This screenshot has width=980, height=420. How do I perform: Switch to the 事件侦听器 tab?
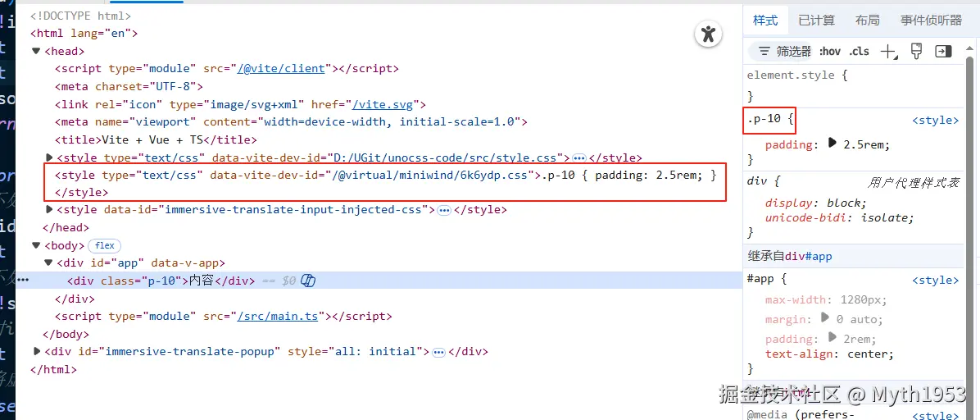[x=932, y=21]
